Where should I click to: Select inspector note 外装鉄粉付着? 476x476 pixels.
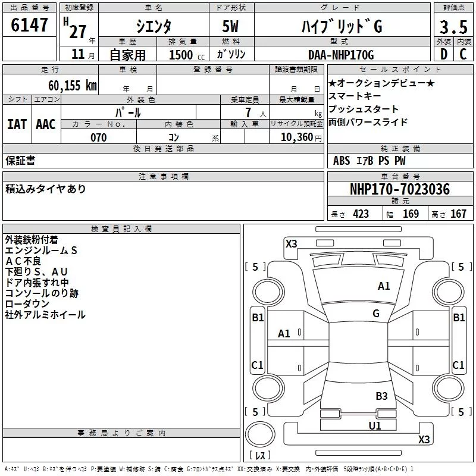pos(32,240)
